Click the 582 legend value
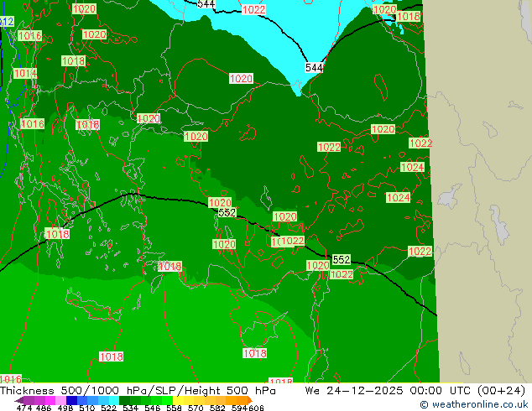 point(217,408)
